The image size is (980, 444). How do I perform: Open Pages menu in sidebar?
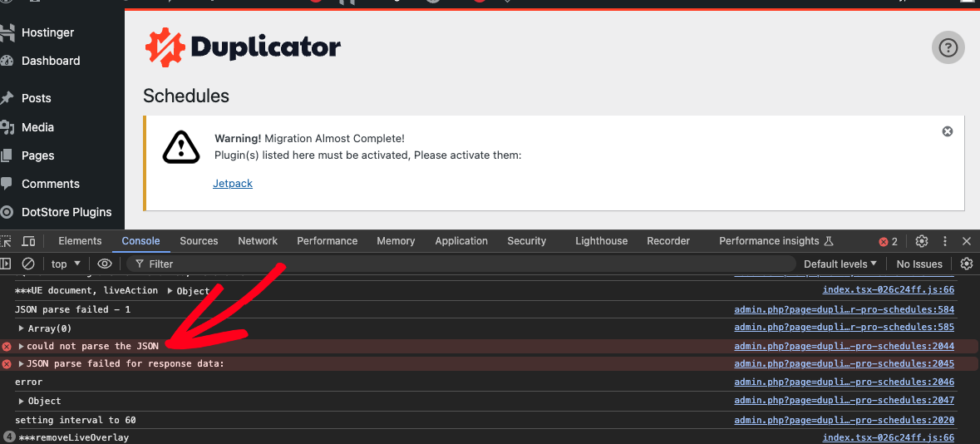(x=37, y=155)
